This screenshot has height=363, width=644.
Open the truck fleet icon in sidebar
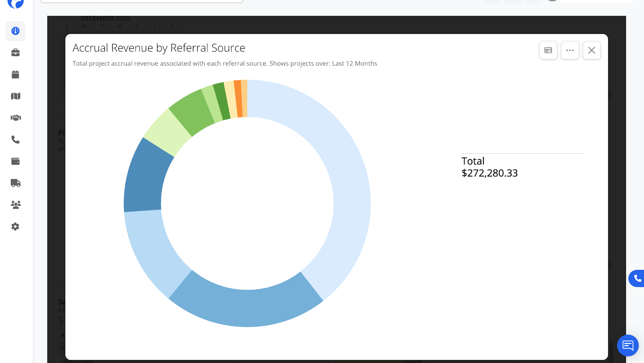(15, 183)
